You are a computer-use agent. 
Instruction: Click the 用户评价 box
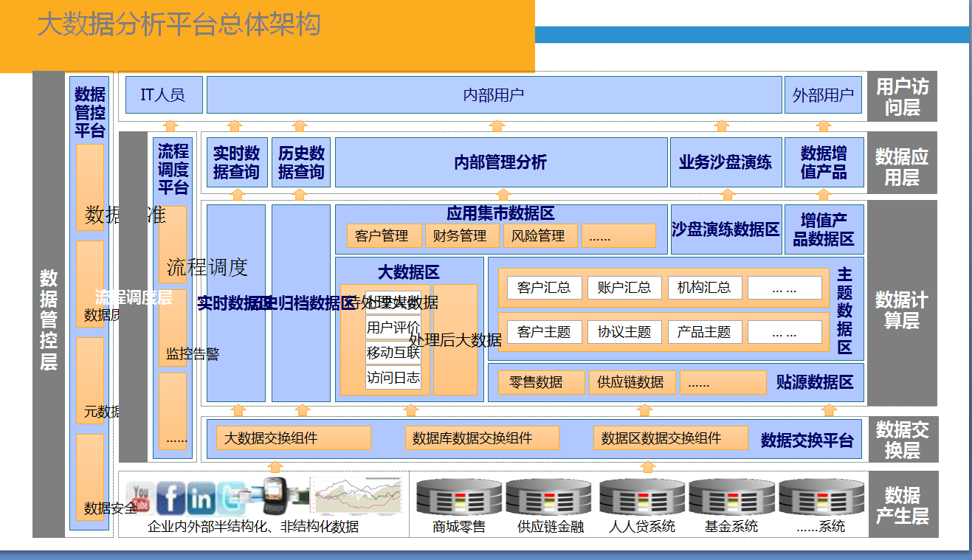pyautogui.click(x=393, y=328)
